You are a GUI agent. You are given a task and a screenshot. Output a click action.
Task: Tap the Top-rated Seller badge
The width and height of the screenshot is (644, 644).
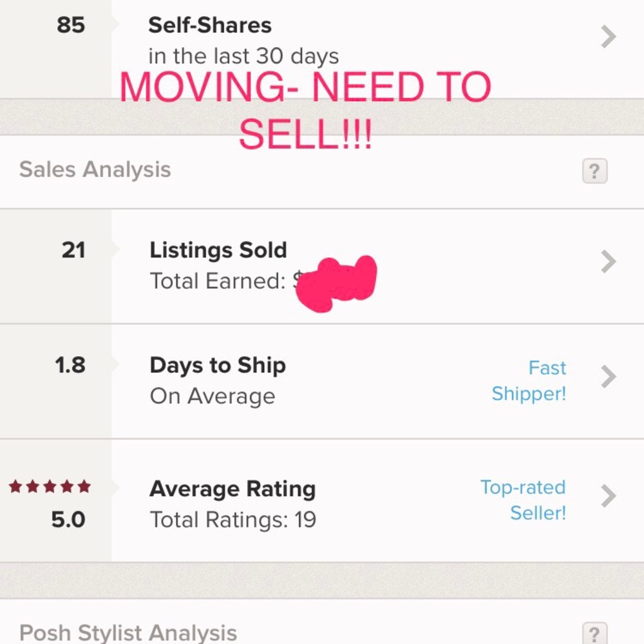pos(522,500)
